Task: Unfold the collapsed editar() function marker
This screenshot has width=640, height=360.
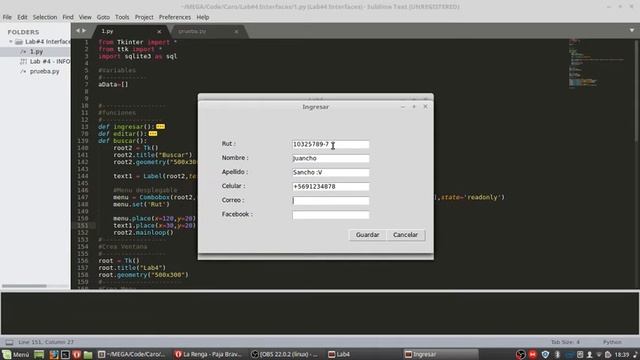Action: [153, 133]
